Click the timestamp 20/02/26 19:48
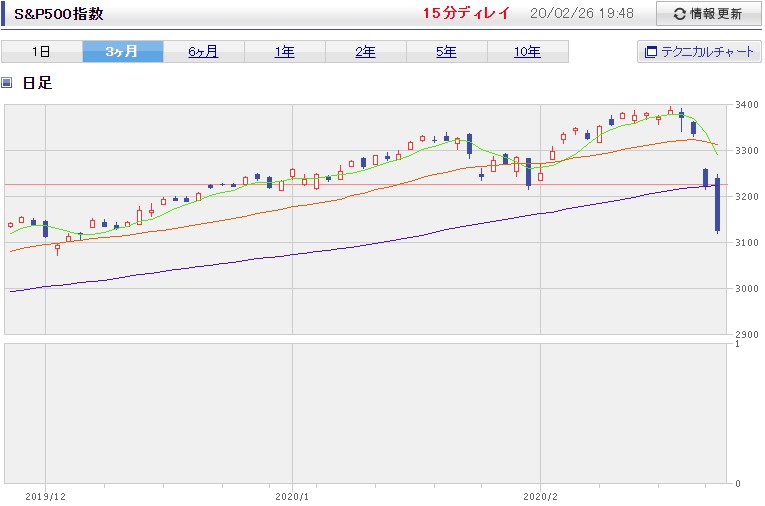The width and height of the screenshot is (765, 506). click(x=582, y=13)
